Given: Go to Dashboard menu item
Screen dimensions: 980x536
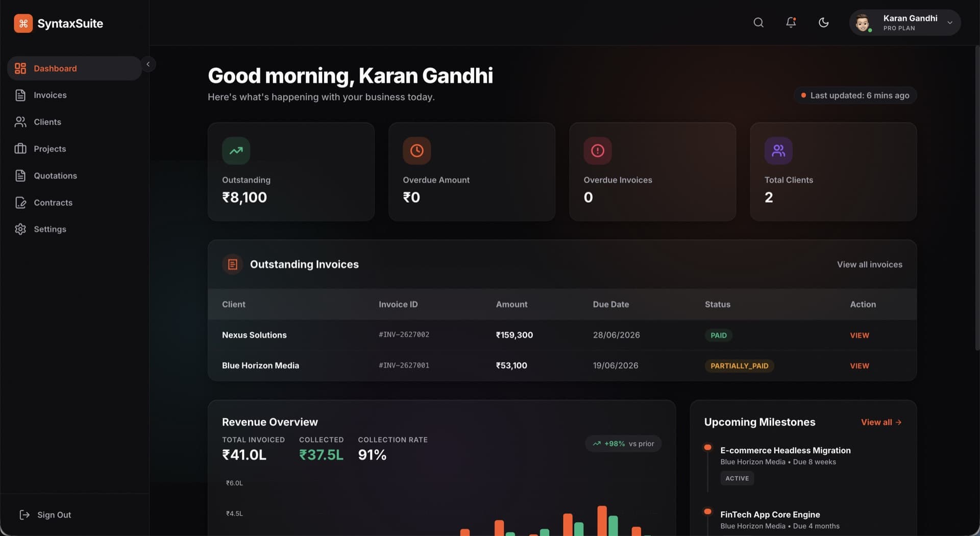Looking at the screenshot, I should pyautogui.click(x=75, y=68).
